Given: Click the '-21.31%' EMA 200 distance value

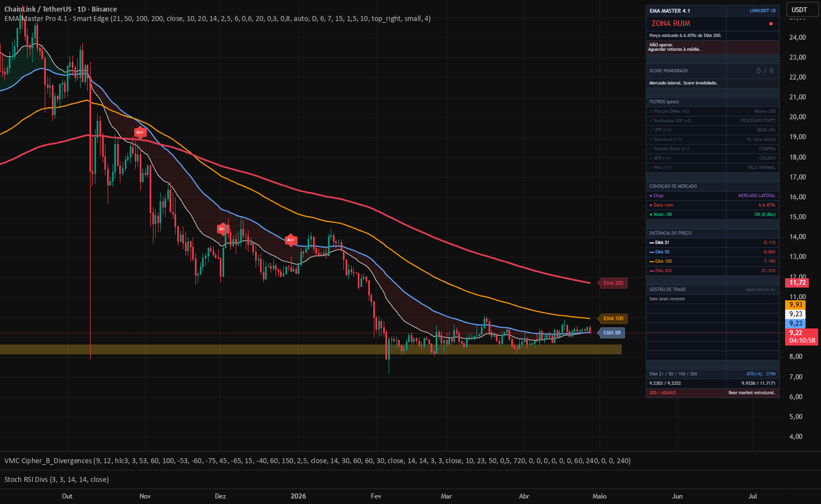Looking at the screenshot, I should (768, 270).
